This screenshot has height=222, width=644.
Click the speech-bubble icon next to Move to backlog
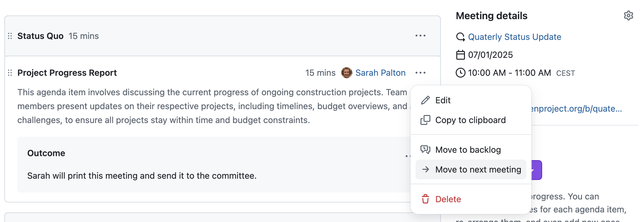tap(426, 149)
